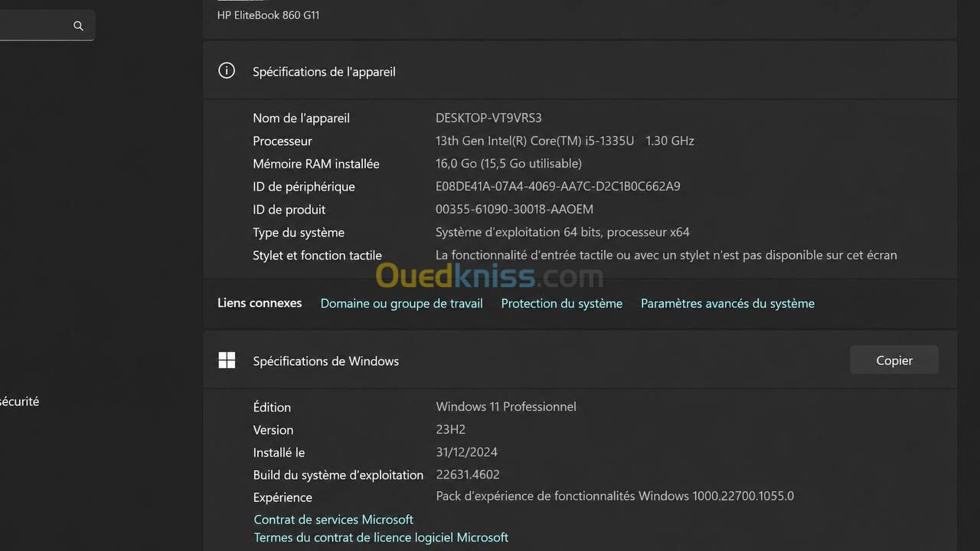
Task: Click the experience pack 1000.22700.1055.0 value
Action: [x=615, y=497]
